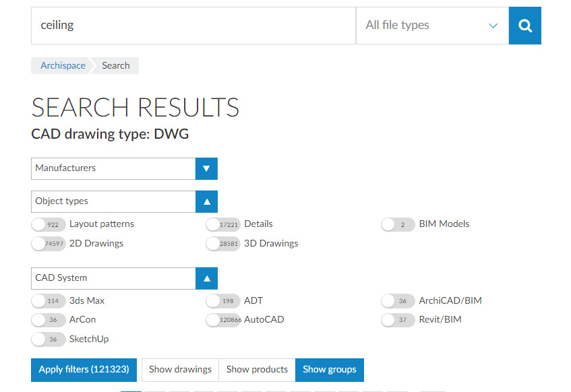Select the Show groups tab

point(329,370)
